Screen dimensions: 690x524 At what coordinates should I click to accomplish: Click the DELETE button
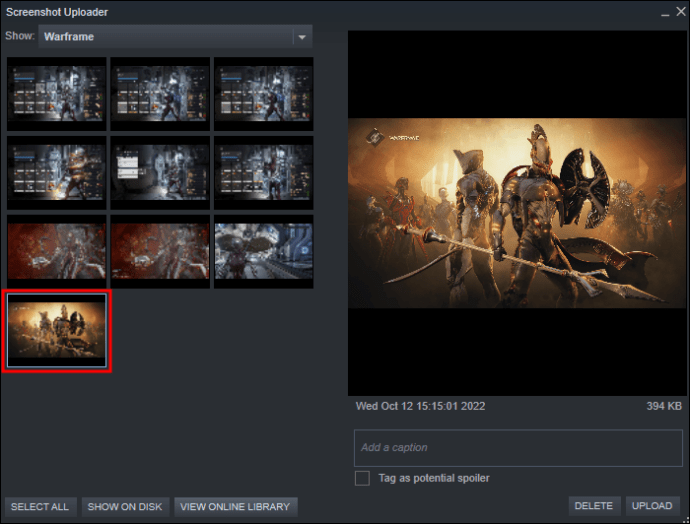click(x=594, y=506)
